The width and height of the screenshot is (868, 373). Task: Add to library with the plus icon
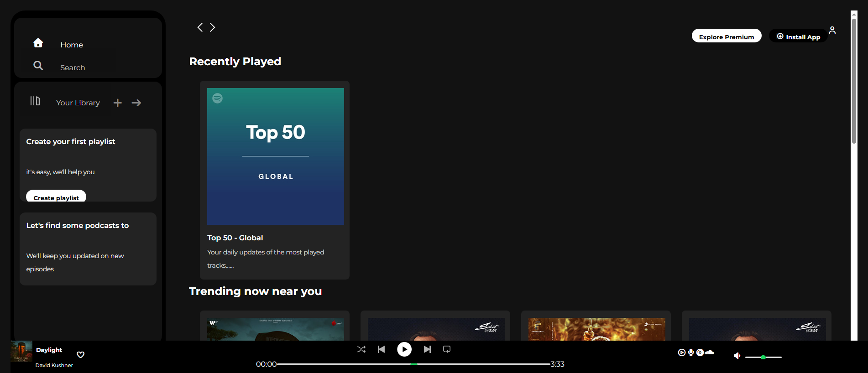point(118,103)
